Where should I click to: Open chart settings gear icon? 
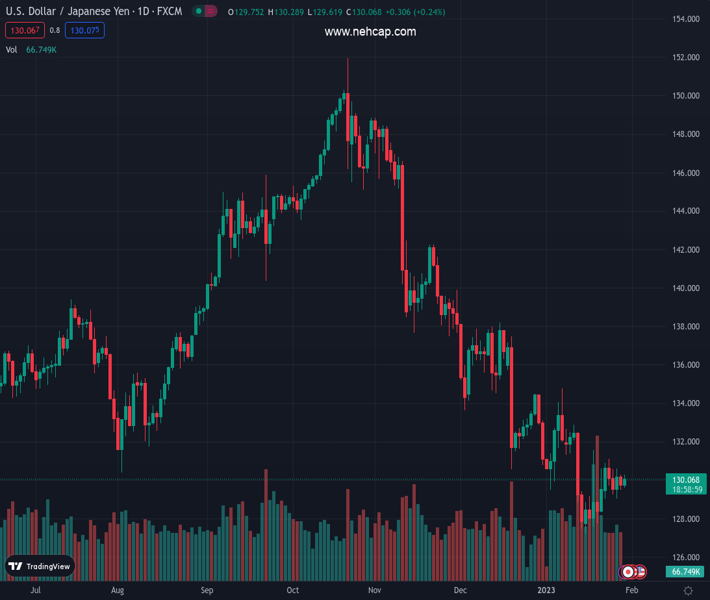[688, 591]
